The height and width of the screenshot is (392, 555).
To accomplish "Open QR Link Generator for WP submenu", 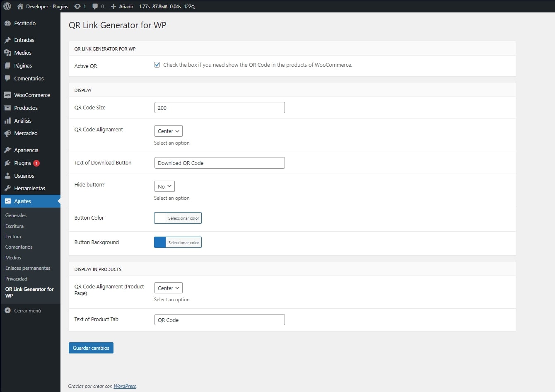I will pos(29,292).
